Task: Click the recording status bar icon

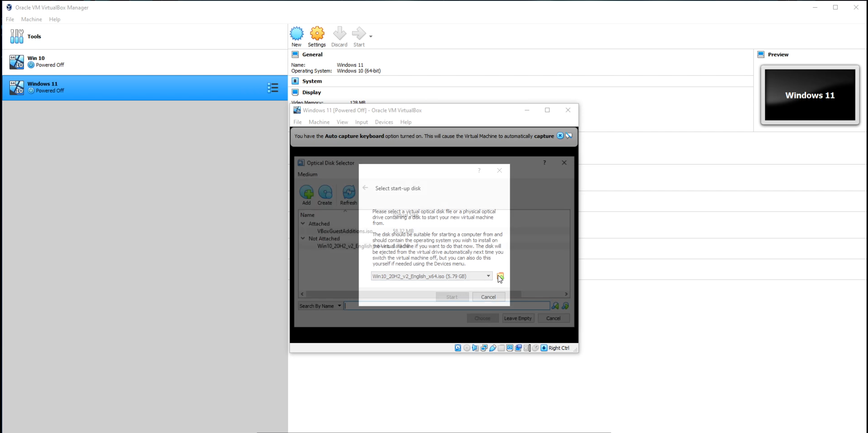Action: tap(519, 348)
